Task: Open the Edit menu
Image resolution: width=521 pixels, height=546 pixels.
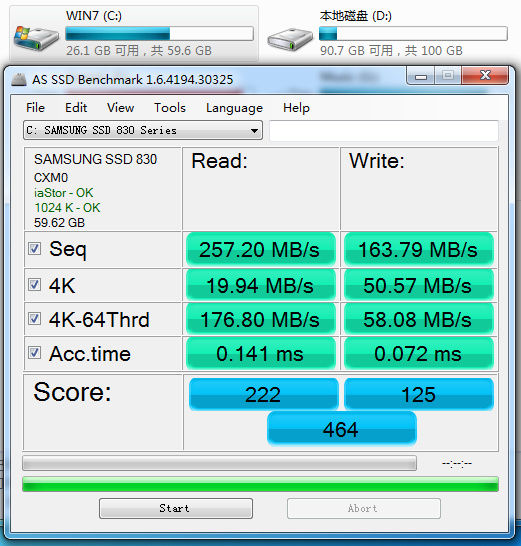Action: (x=76, y=108)
